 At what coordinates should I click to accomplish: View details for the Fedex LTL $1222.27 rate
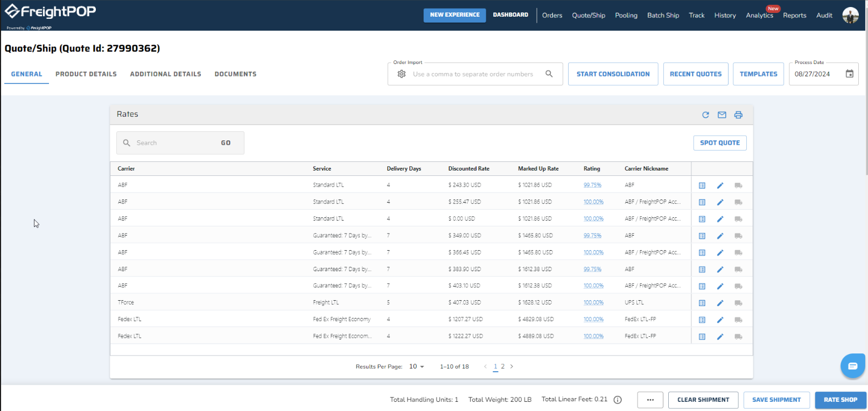click(702, 337)
